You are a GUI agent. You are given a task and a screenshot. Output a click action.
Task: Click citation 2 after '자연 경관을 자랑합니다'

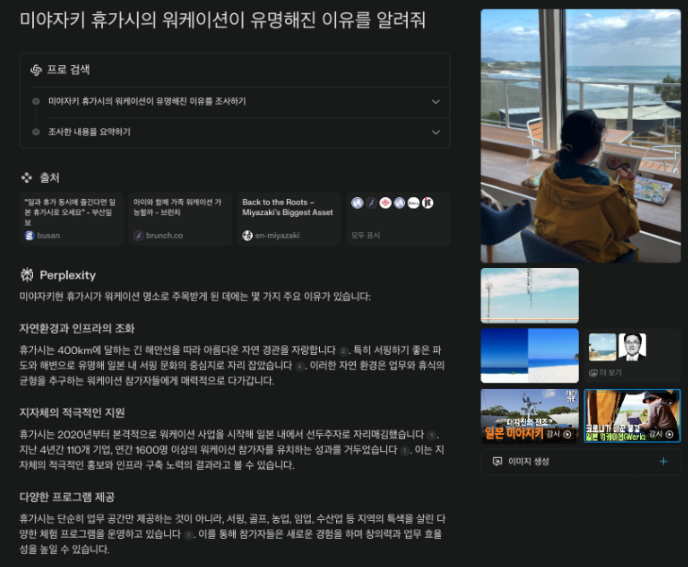[x=344, y=351]
